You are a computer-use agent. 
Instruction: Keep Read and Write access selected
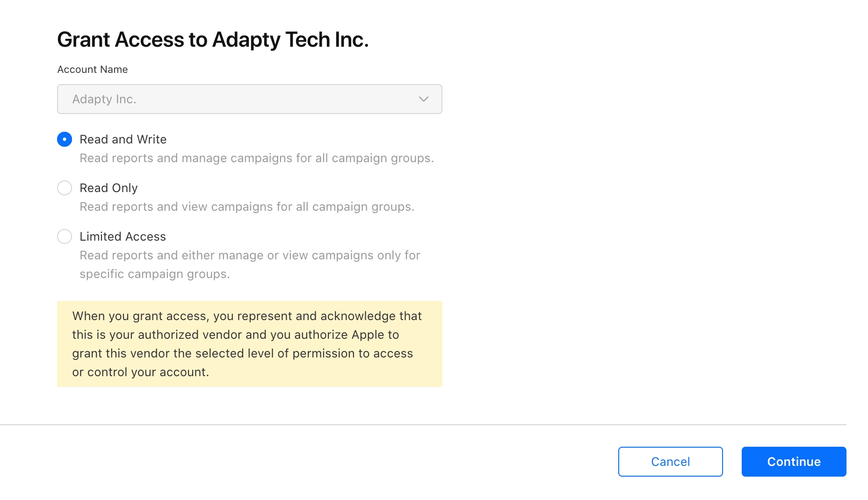coord(65,139)
